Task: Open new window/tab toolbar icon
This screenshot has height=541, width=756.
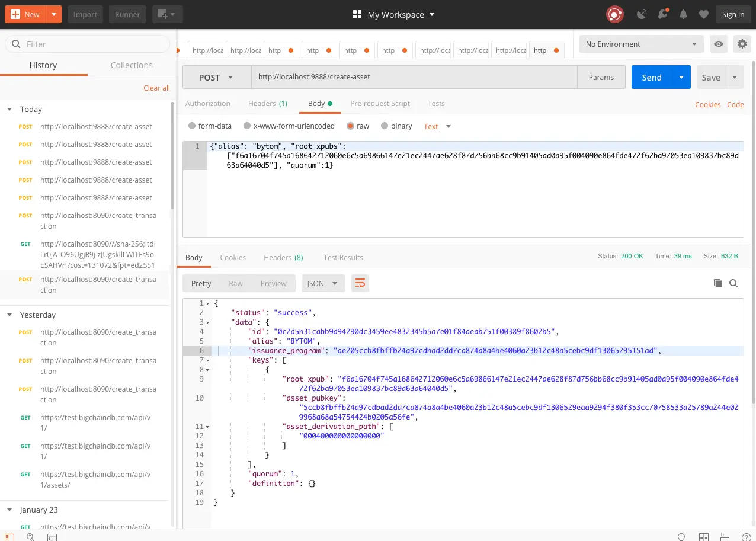Action: tap(167, 14)
